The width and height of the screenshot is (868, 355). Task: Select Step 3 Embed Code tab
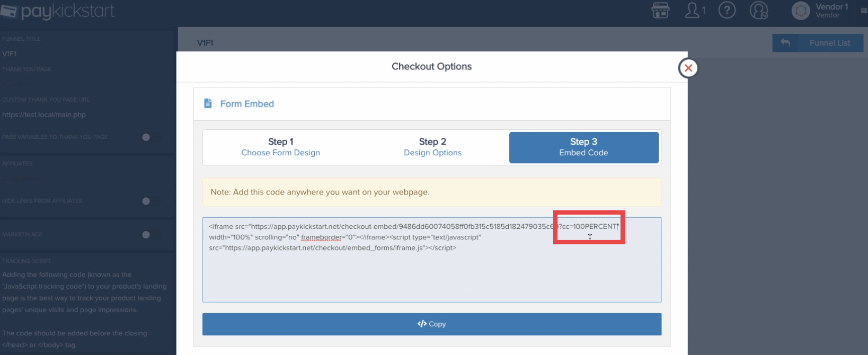(584, 147)
